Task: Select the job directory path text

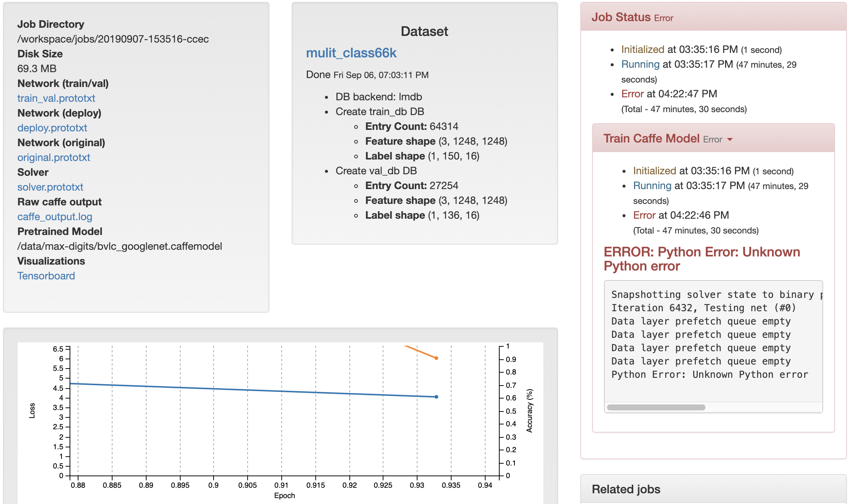Action: 113,39
